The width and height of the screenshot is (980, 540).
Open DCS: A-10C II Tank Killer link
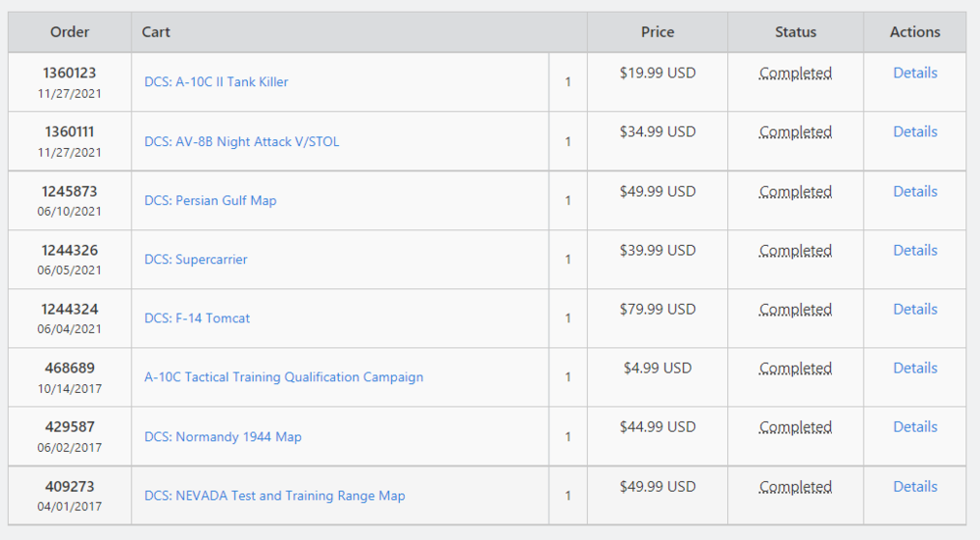tap(217, 82)
